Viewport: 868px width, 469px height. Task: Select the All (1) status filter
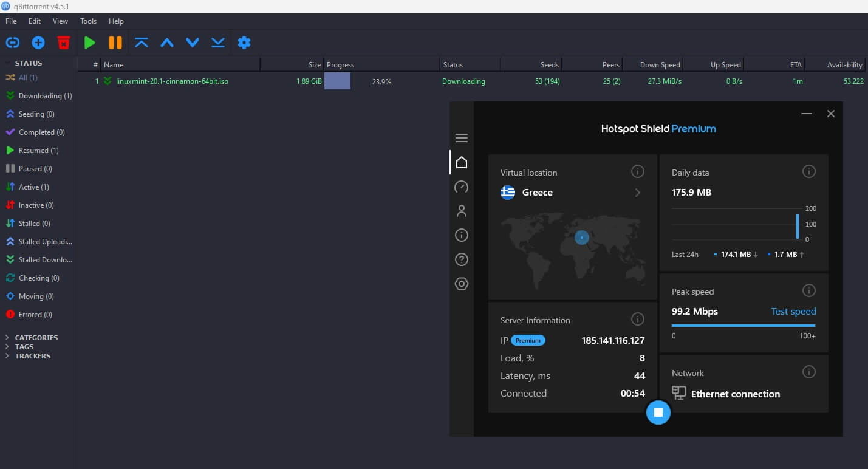coord(22,78)
